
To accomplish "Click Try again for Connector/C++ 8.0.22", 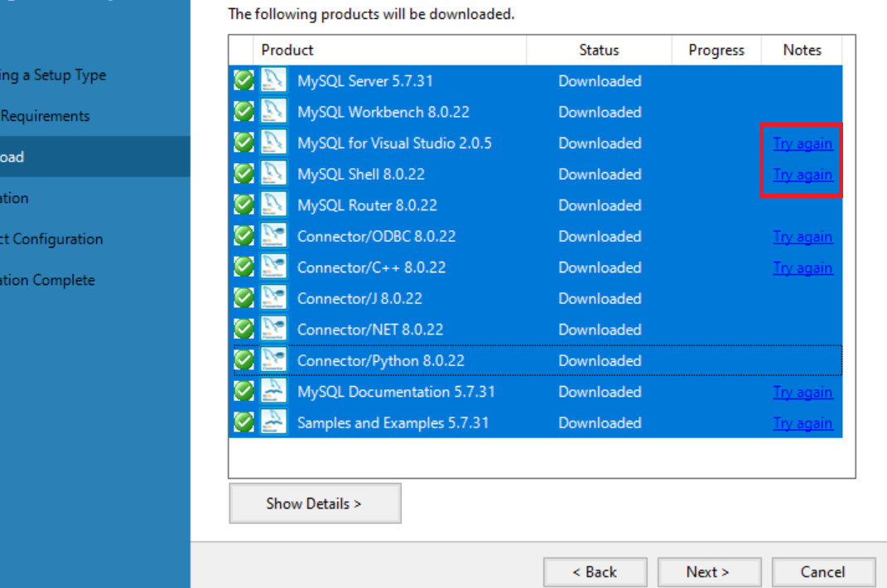I will pyautogui.click(x=803, y=268).
